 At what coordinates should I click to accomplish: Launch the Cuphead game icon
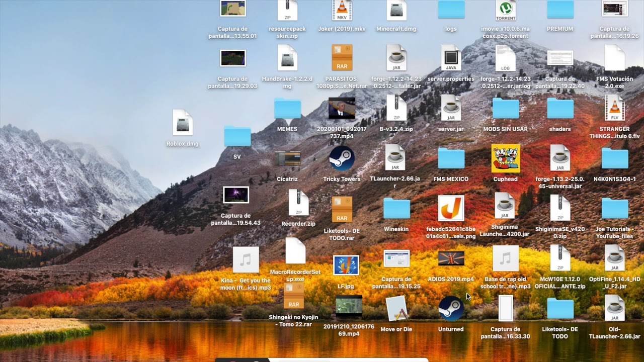click(x=506, y=158)
